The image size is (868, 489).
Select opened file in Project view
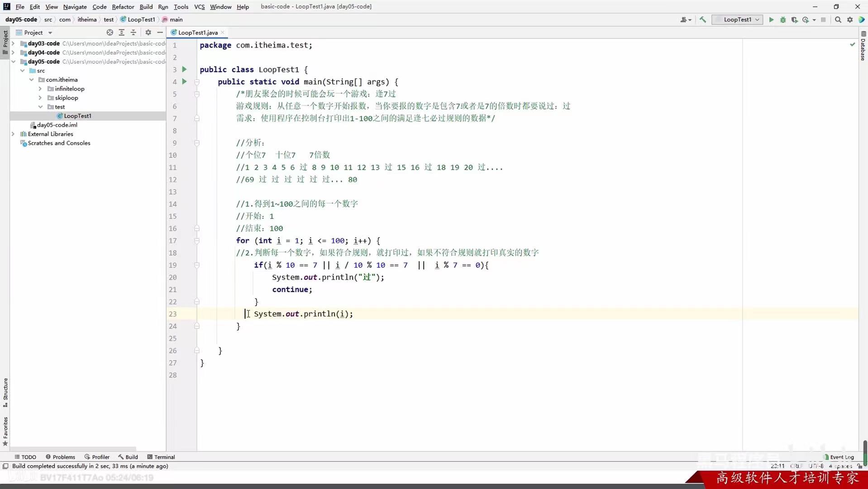pos(110,32)
